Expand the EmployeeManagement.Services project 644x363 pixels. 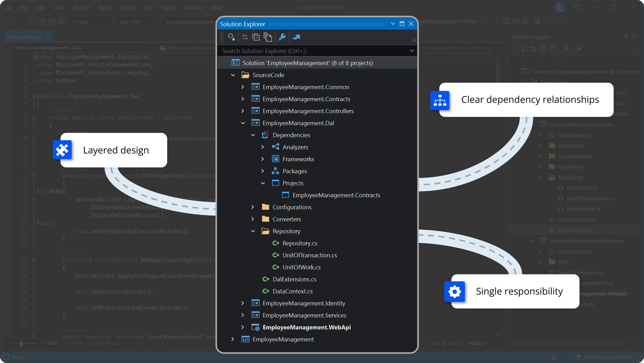point(243,315)
